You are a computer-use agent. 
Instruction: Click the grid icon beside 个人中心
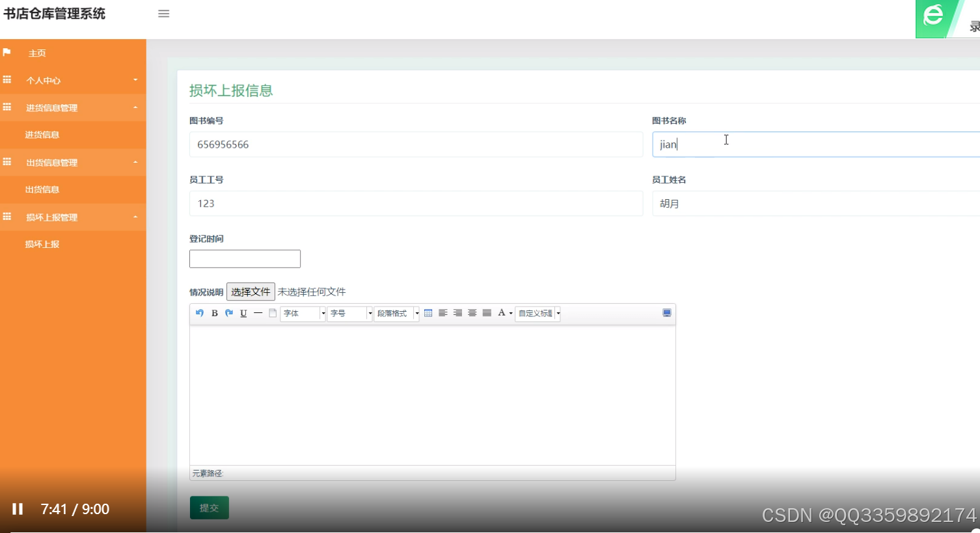(x=7, y=79)
